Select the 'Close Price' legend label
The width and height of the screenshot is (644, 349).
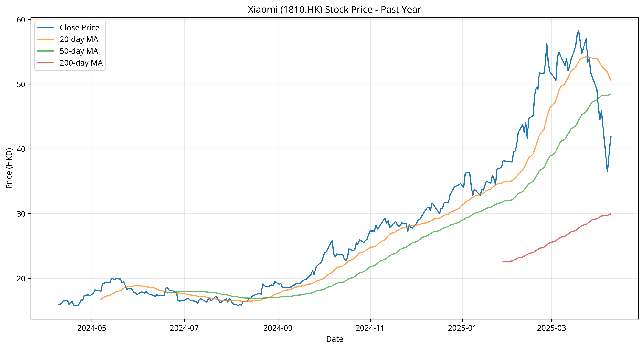tap(80, 27)
